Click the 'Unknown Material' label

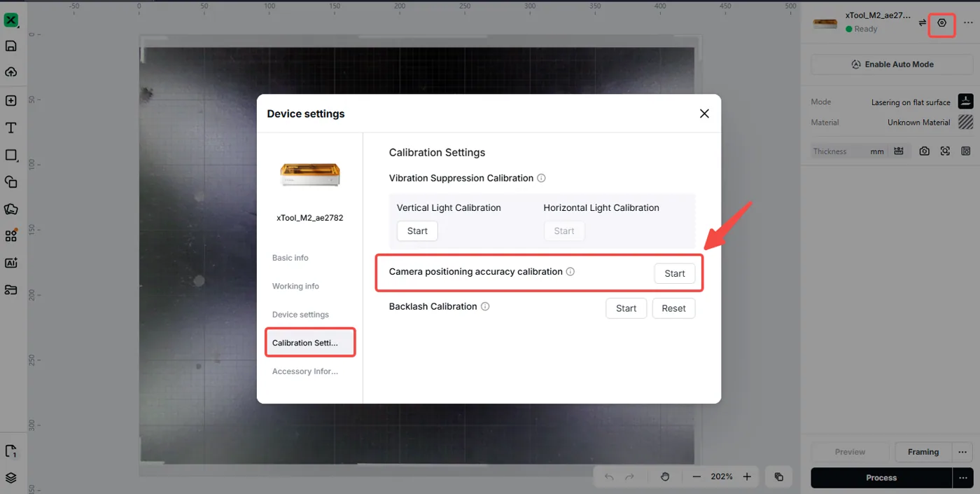point(919,123)
